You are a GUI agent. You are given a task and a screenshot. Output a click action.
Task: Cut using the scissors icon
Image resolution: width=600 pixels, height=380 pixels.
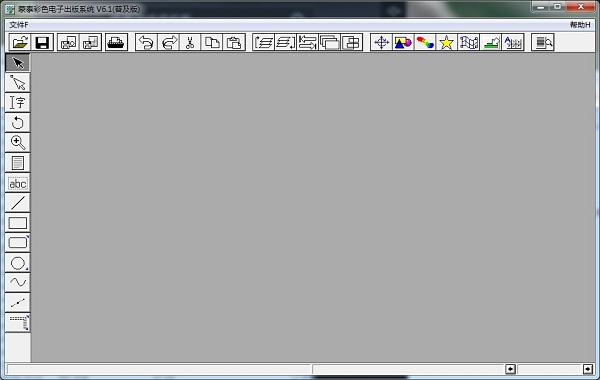click(190, 42)
